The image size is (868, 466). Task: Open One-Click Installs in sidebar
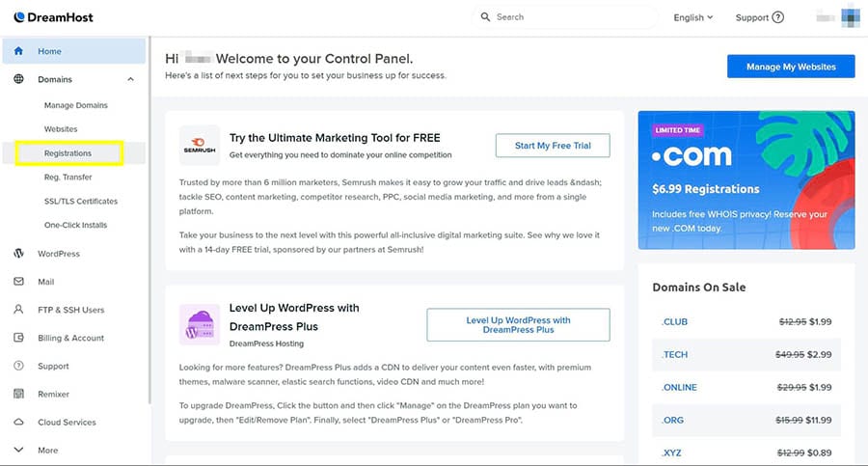pyautogui.click(x=76, y=225)
